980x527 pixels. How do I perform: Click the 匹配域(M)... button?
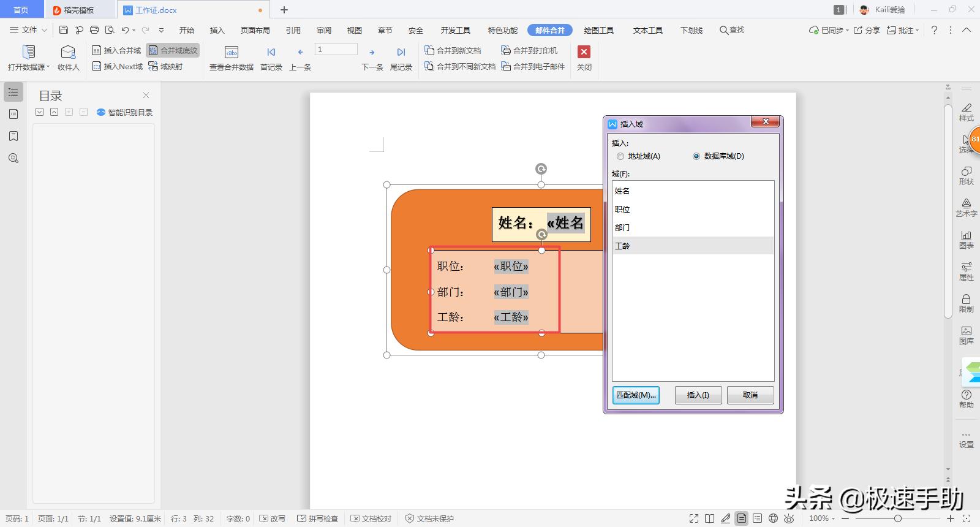[636, 395]
